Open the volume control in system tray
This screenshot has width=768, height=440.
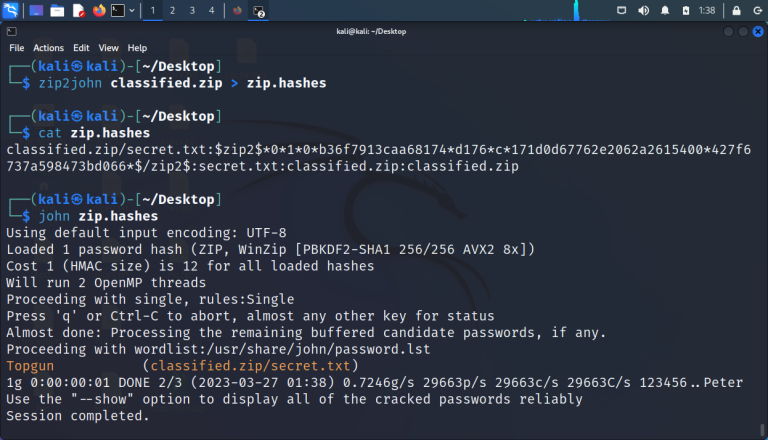[643, 10]
